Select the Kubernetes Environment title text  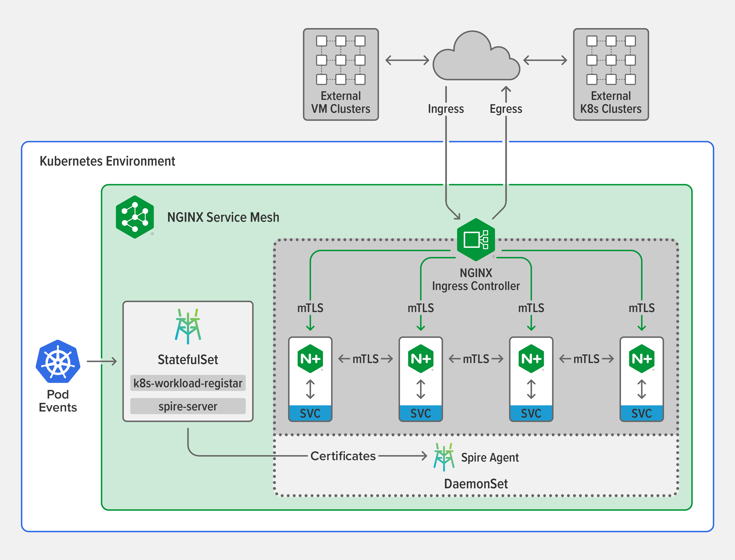(x=107, y=161)
